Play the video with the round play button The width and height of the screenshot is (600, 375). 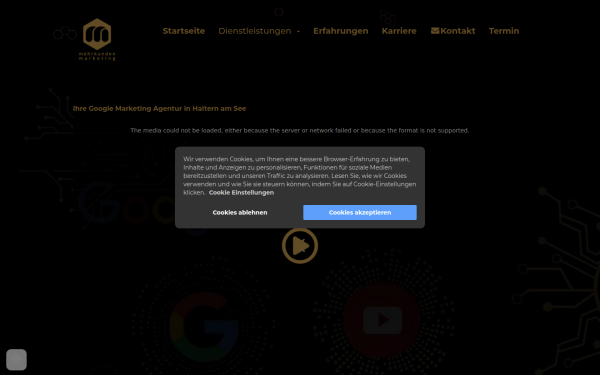tap(300, 246)
